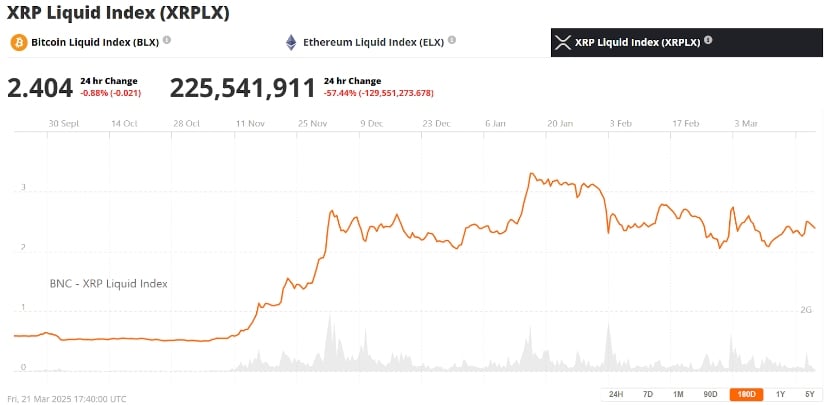Click the XRP logo icon
This screenshot has width=825, height=405.
(x=563, y=43)
